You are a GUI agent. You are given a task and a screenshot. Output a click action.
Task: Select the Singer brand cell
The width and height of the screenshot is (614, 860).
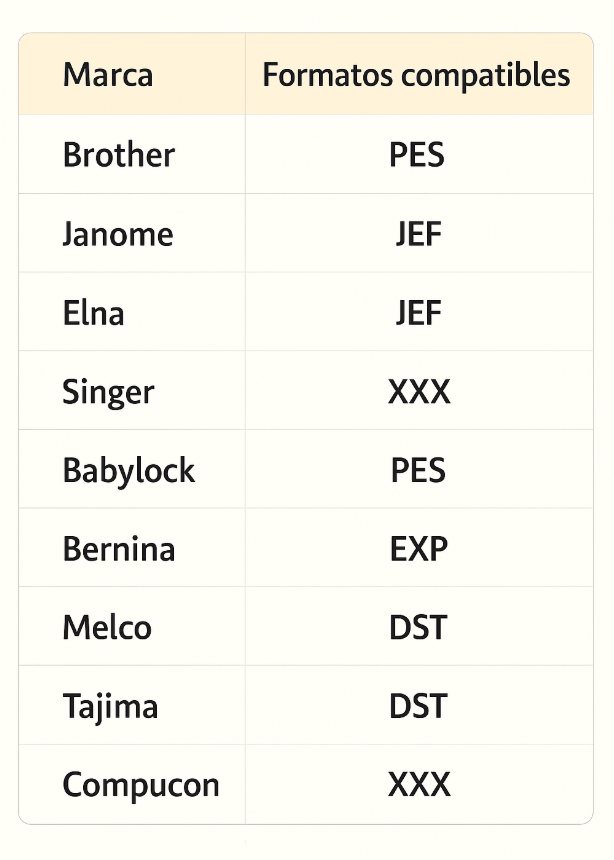coord(108,391)
